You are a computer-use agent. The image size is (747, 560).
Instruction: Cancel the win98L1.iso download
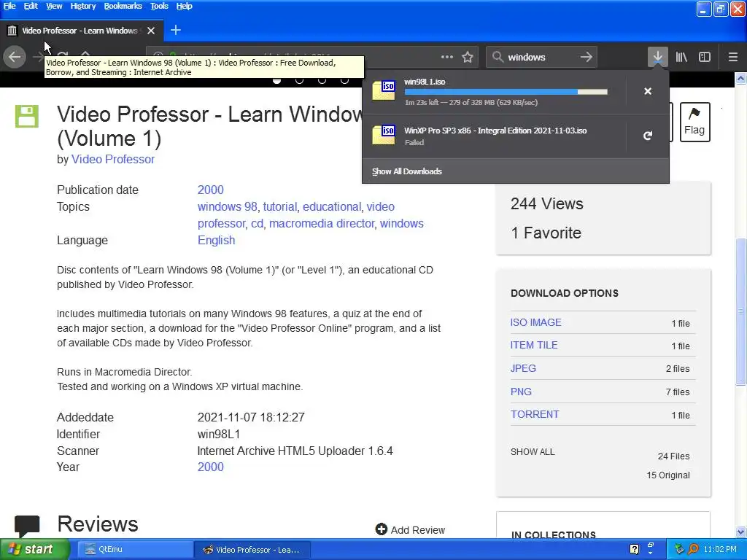tap(648, 91)
